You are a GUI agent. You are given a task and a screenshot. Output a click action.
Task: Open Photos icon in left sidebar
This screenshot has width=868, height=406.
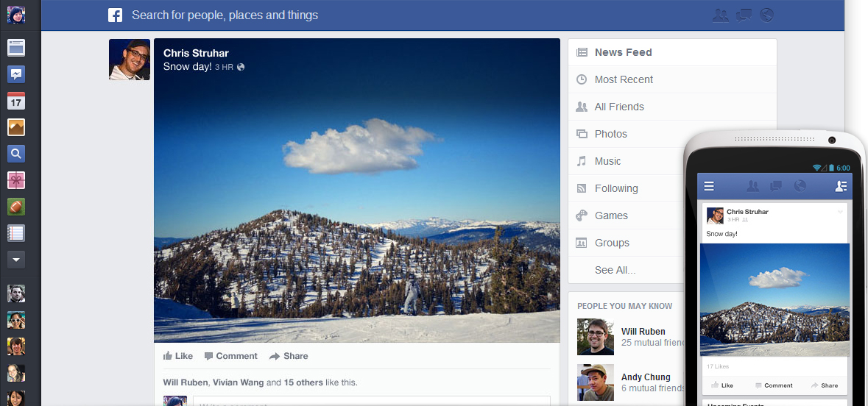coord(16,127)
